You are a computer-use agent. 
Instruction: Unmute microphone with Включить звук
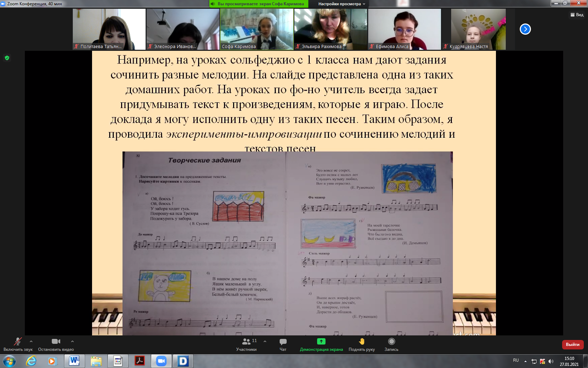pos(17,341)
